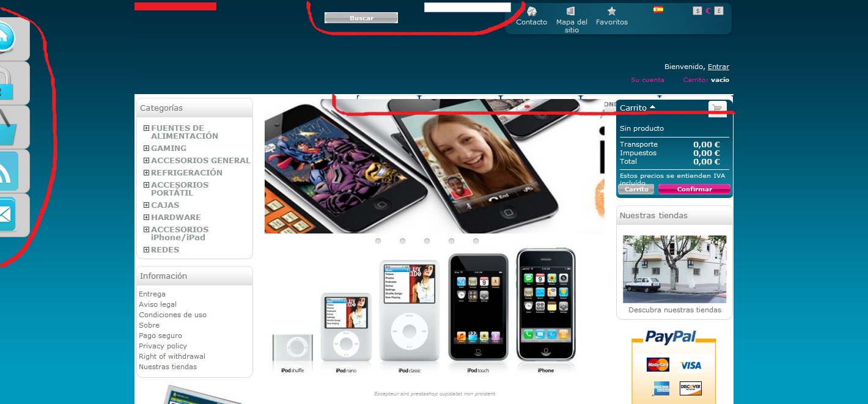Click the store photo thumbnail
This screenshot has height=404, width=868.
(x=675, y=269)
